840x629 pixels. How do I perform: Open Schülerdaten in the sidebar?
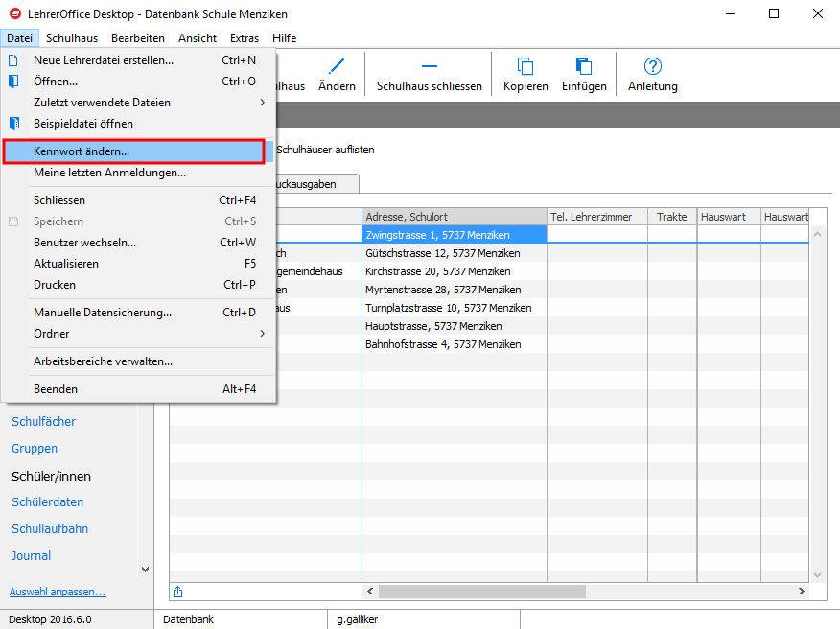47,501
